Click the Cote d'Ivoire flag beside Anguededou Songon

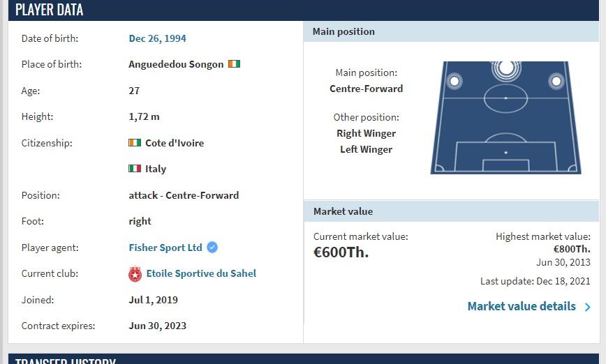[234, 63]
